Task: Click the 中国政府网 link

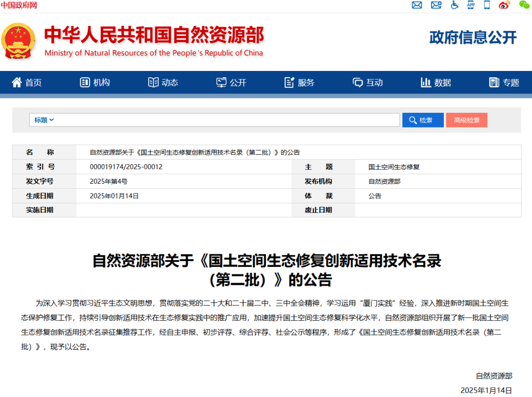Action: click(19, 5)
